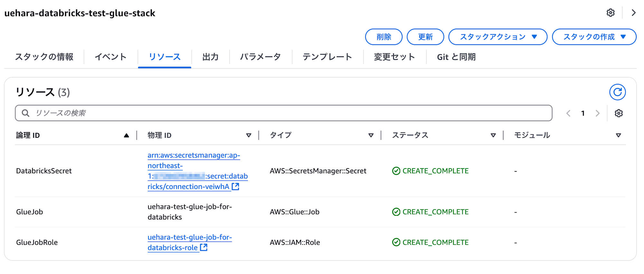Click the 削除 button
The height and width of the screenshot is (274, 644).
click(x=384, y=37)
